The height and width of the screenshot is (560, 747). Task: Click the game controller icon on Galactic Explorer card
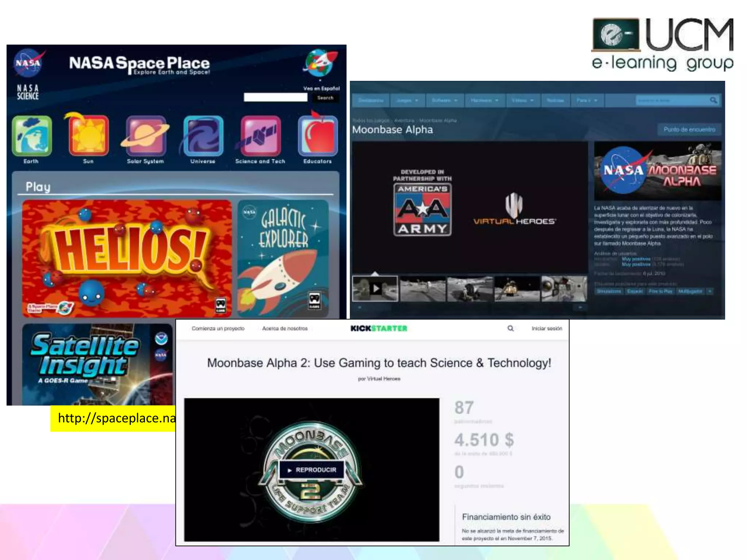314,300
